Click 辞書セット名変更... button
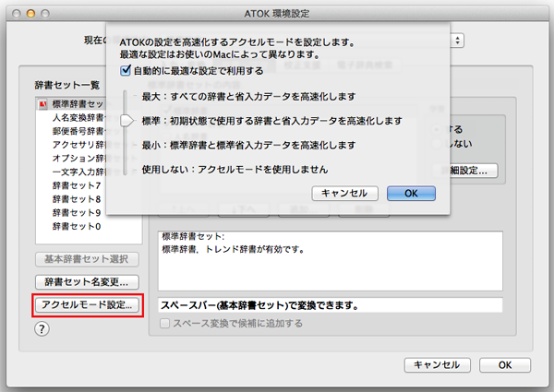The width and height of the screenshot is (554, 392). click(87, 282)
